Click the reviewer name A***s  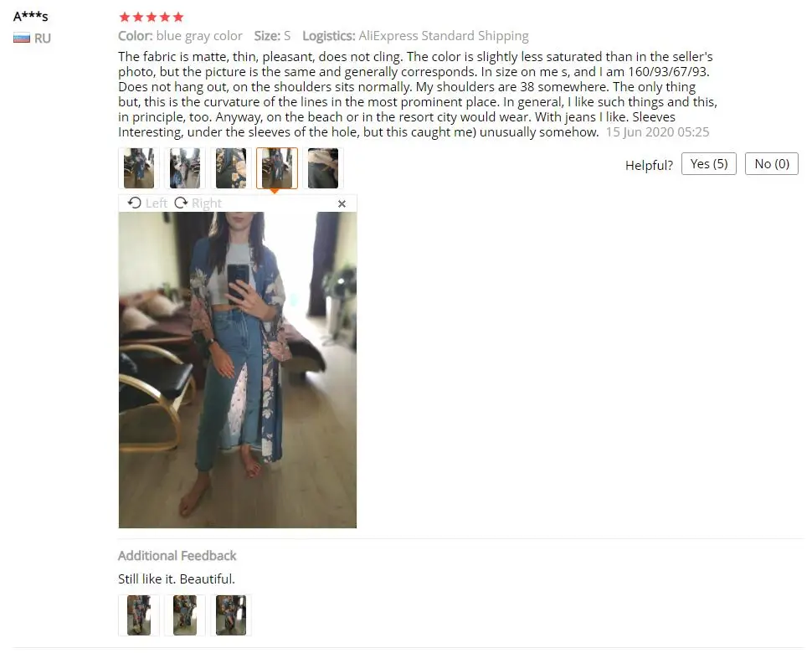[x=30, y=17]
